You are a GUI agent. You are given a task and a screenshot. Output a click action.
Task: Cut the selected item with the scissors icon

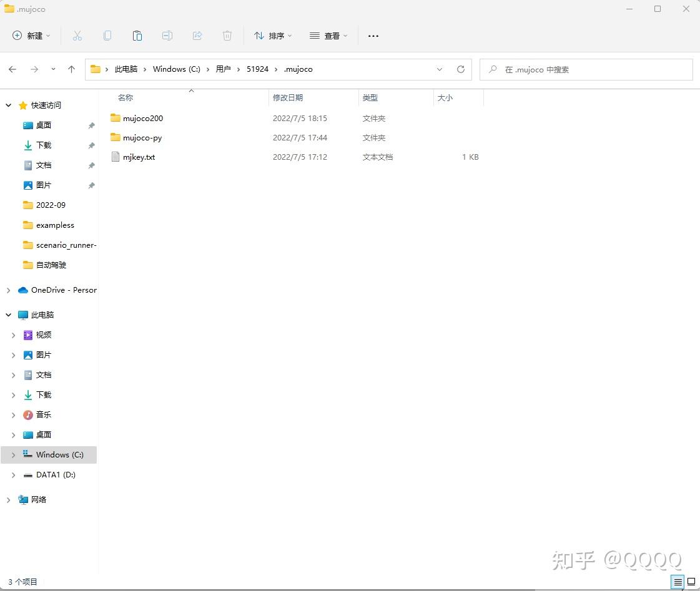[77, 36]
